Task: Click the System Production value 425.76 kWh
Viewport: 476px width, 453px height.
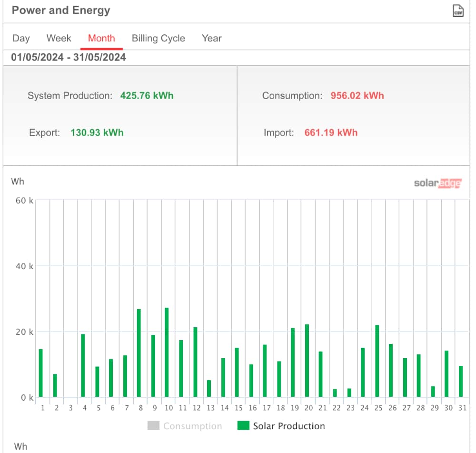Action: (147, 96)
